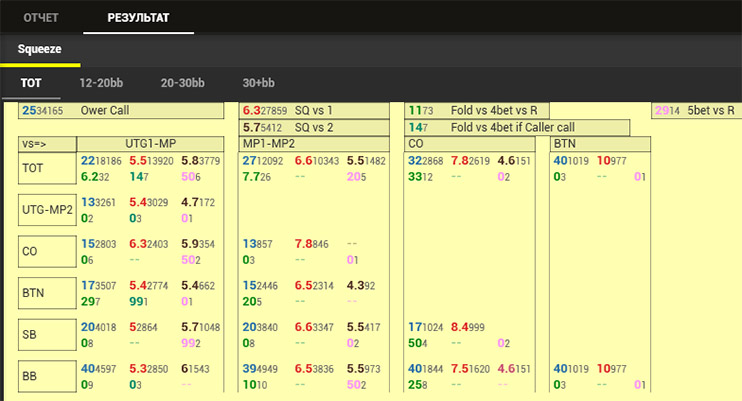This screenshot has height=401, width=742.
Task: Click the SQ vs 2 stat
Action: [314, 127]
